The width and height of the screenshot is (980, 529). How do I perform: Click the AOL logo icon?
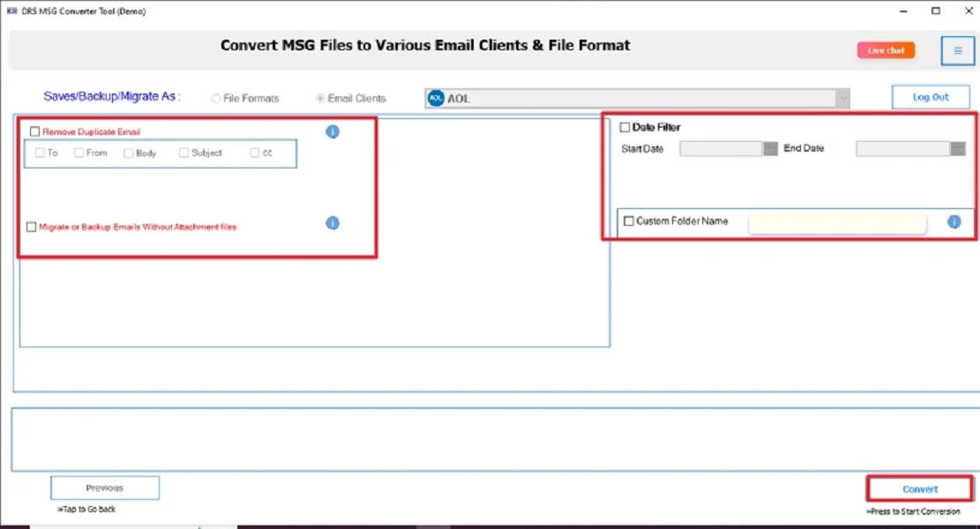tap(435, 99)
